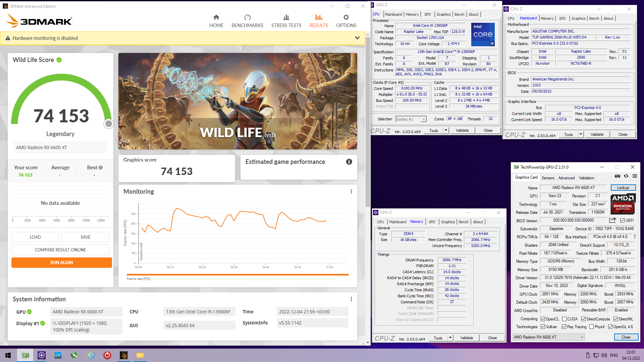
Task: Open Tools dropdown arrow in CPU-Z Mainboard window
Action: [581, 134]
